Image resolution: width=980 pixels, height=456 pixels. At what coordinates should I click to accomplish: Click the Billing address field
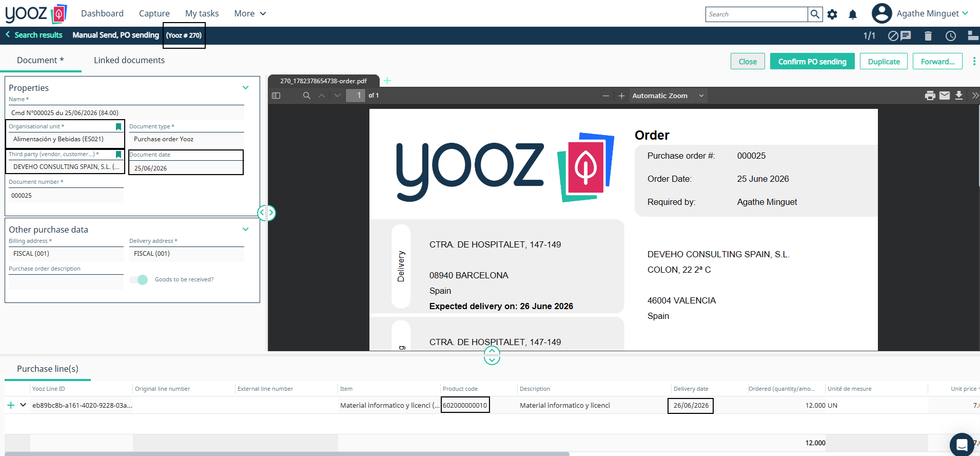(66, 254)
